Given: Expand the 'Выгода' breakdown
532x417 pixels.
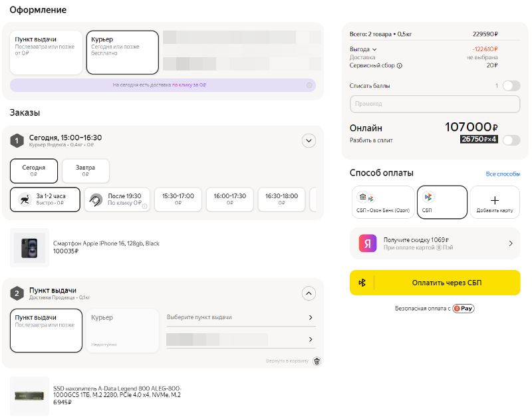Looking at the screenshot, I should pos(374,49).
